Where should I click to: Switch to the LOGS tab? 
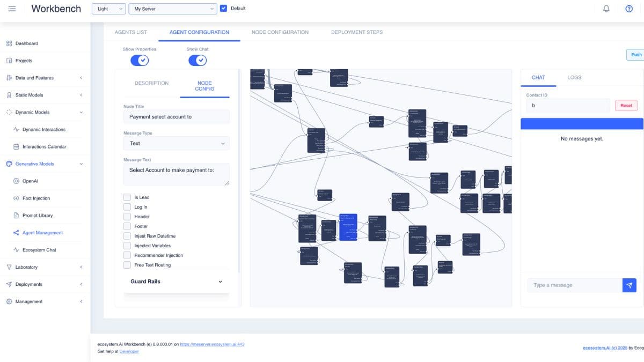(574, 77)
